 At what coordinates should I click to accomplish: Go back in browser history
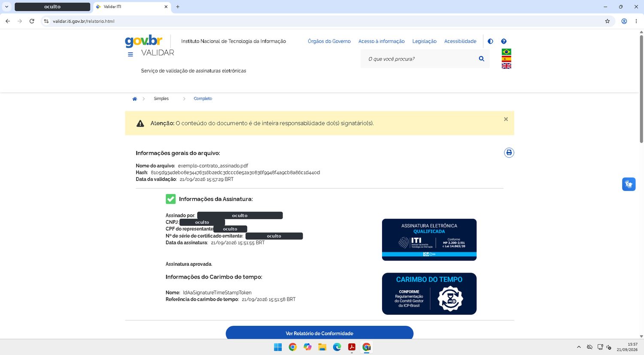point(8,21)
